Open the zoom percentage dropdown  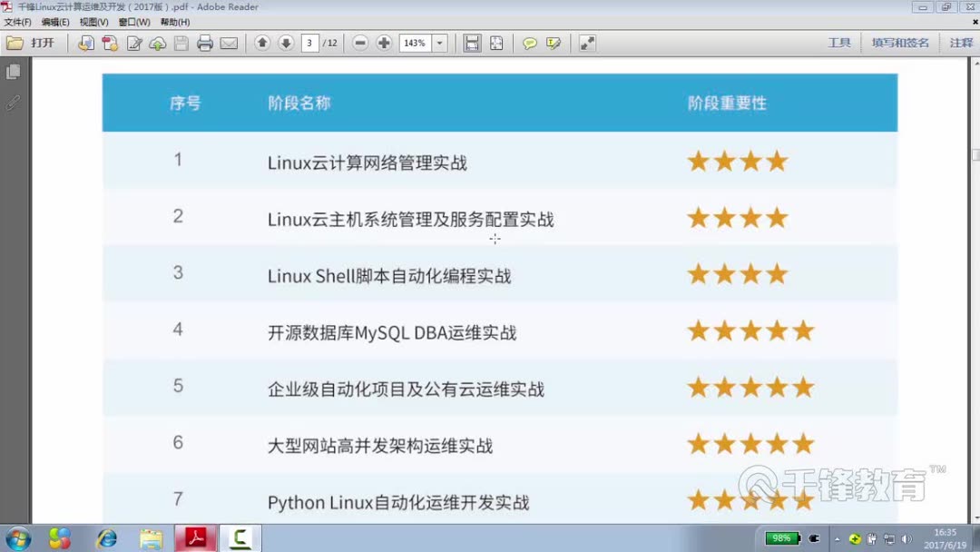click(438, 42)
